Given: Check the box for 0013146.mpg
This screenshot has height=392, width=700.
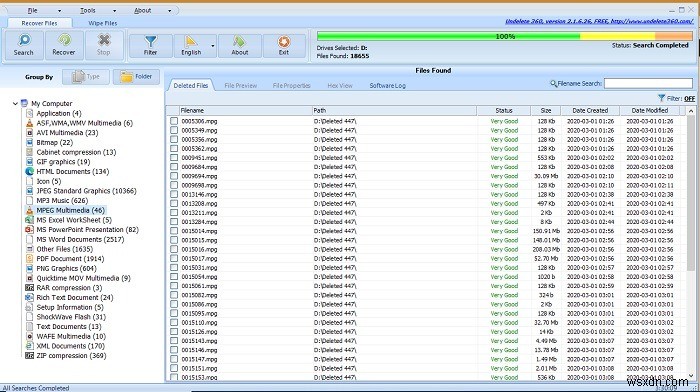Looking at the screenshot, I should (174, 194).
